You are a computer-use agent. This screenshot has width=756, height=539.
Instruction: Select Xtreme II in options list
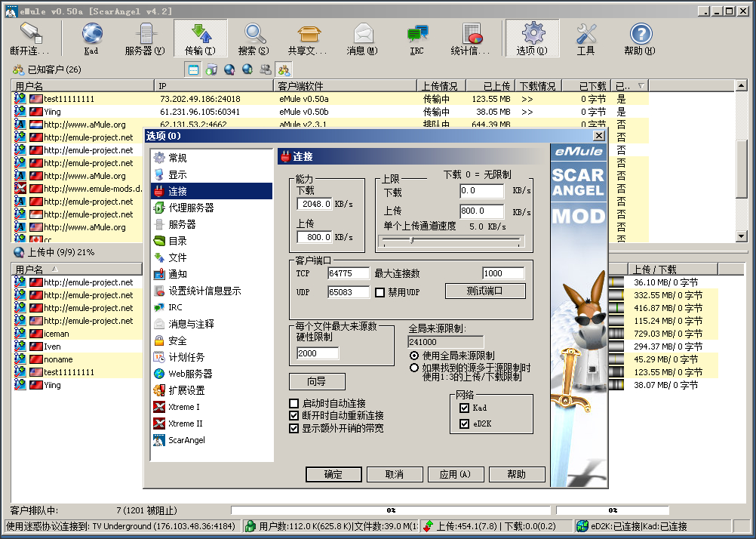coord(212,423)
